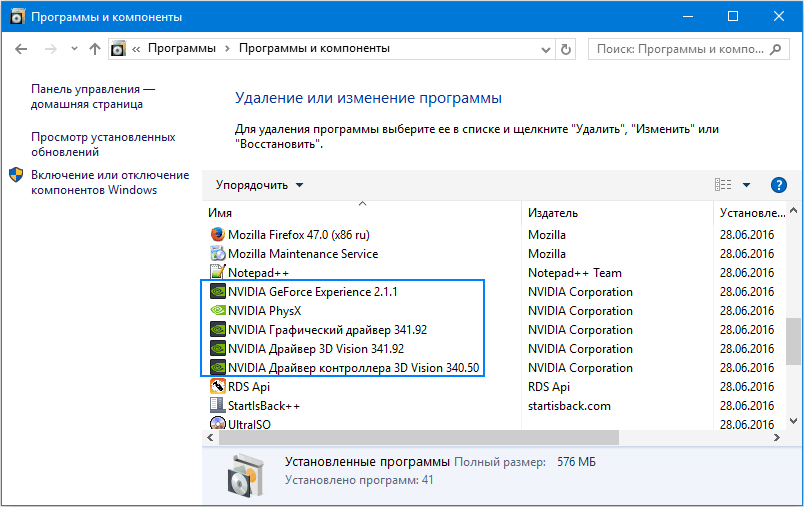Click the NVIDIA GeForce Experience icon
The image size is (804, 507).
[x=218, y=292]
